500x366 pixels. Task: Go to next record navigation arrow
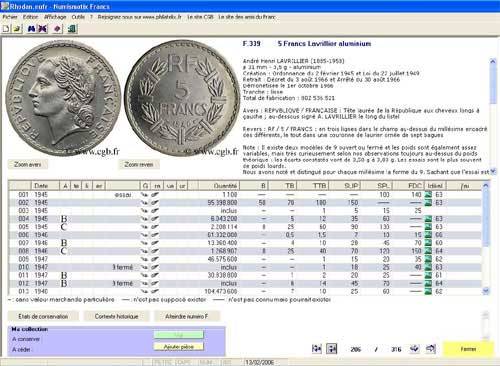click(414, 349)
